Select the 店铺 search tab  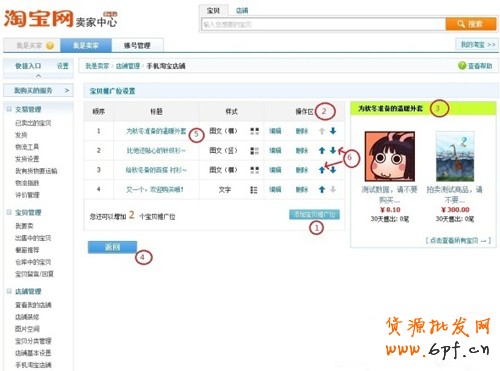[242, 11]
